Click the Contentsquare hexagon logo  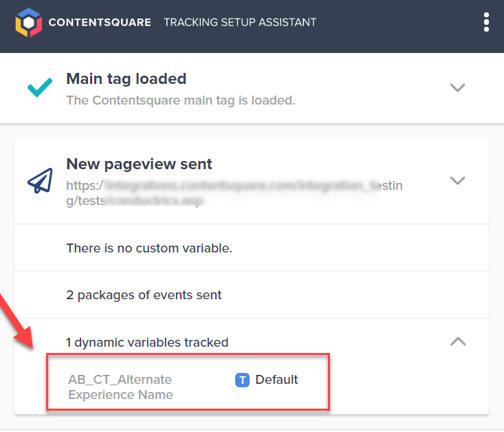click(29, 22)
